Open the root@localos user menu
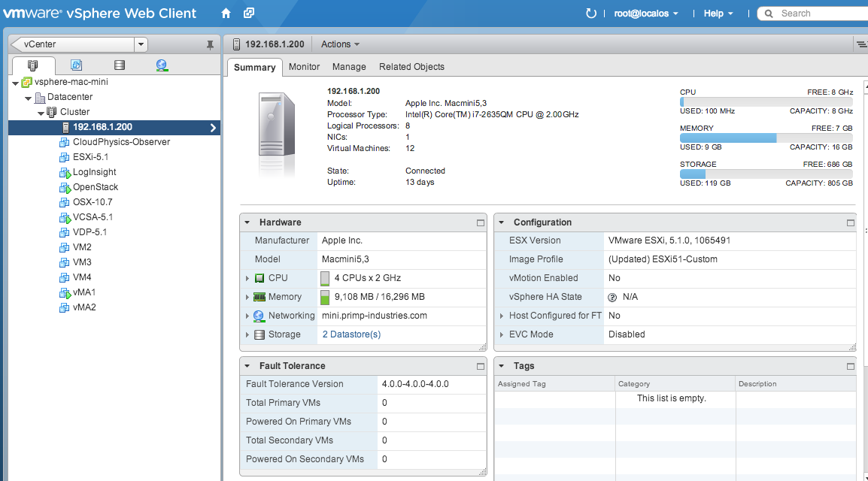 pos(646,14)
